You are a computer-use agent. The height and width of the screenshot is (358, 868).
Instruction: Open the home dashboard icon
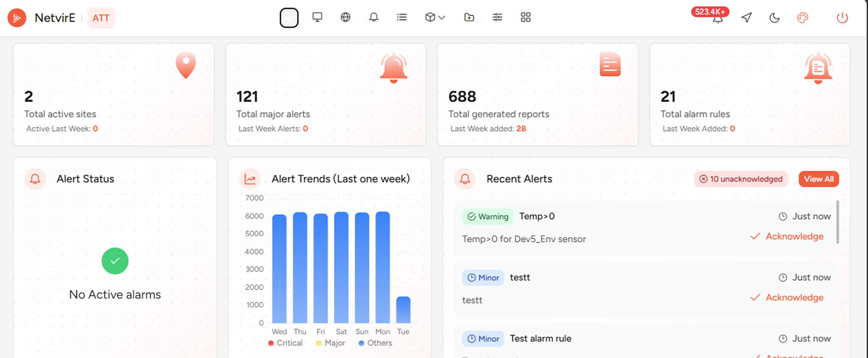pyautogui.click(x=289, y=18)
